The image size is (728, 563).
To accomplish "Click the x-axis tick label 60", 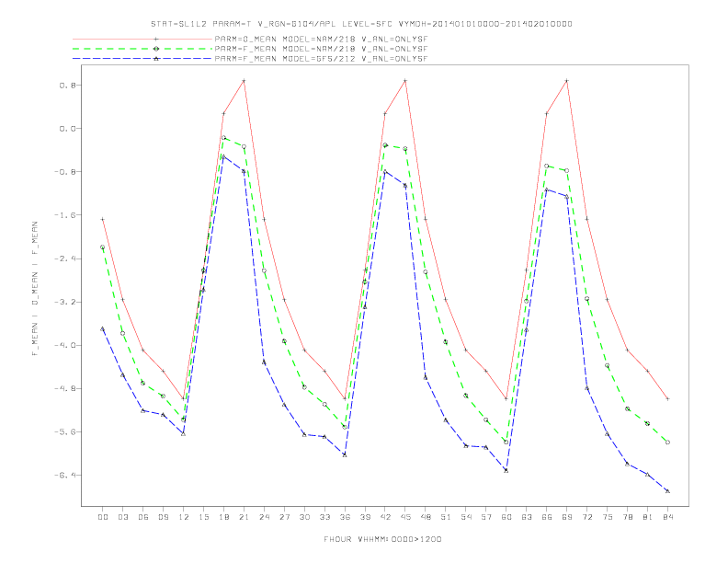I will tap(506, 517).
